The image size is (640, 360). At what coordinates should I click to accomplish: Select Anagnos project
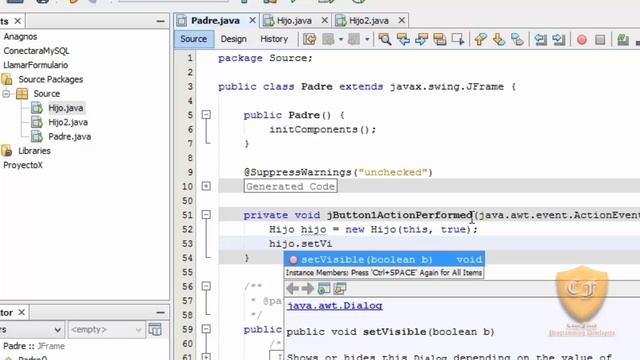(x=20, y=37)
